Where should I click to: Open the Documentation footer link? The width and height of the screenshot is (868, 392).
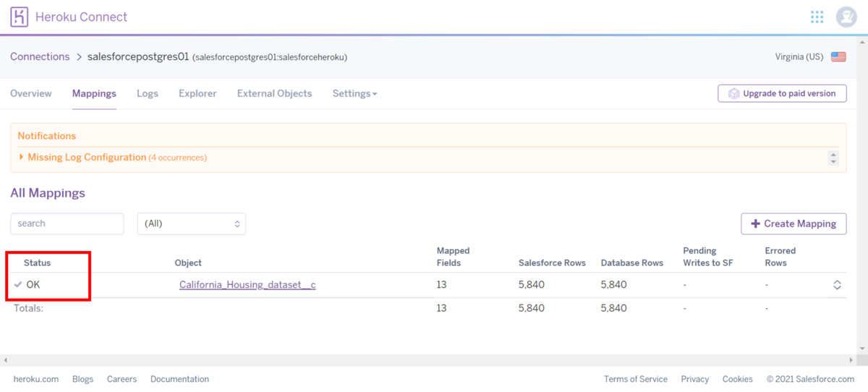[x=179, y=379]
